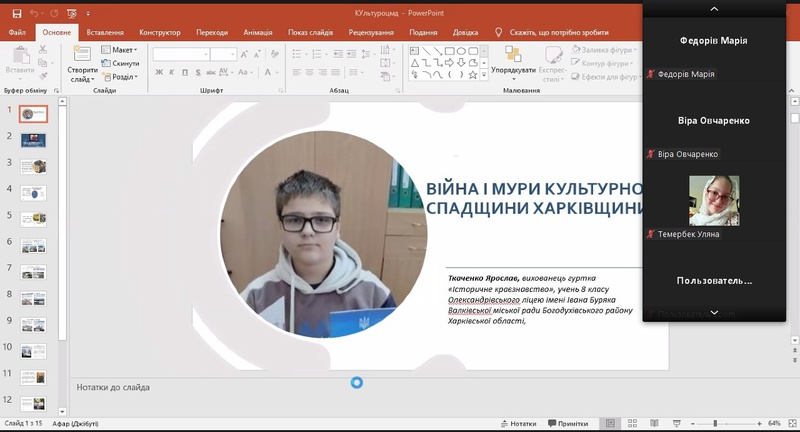Open the font name combo box

(x=180, y=54)
